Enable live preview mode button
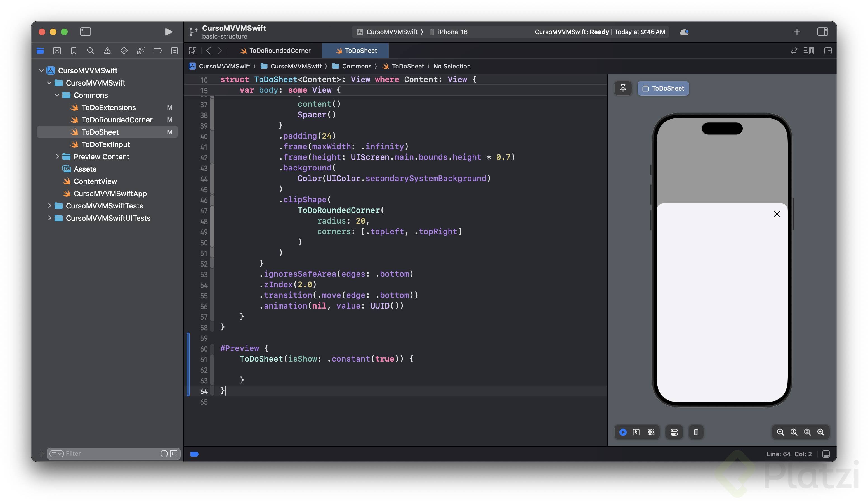 [x=623, y=432]
